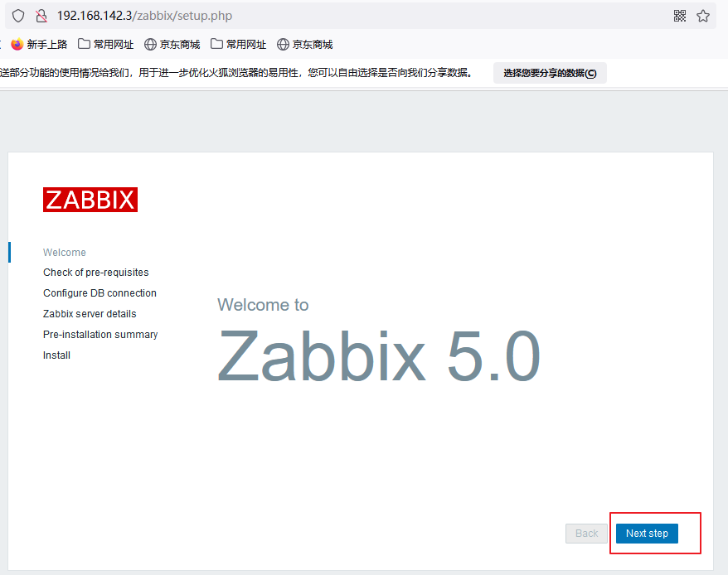Click the insecure connection lock icon
Viewport: 728px width, 575px height.
(41, 16)
